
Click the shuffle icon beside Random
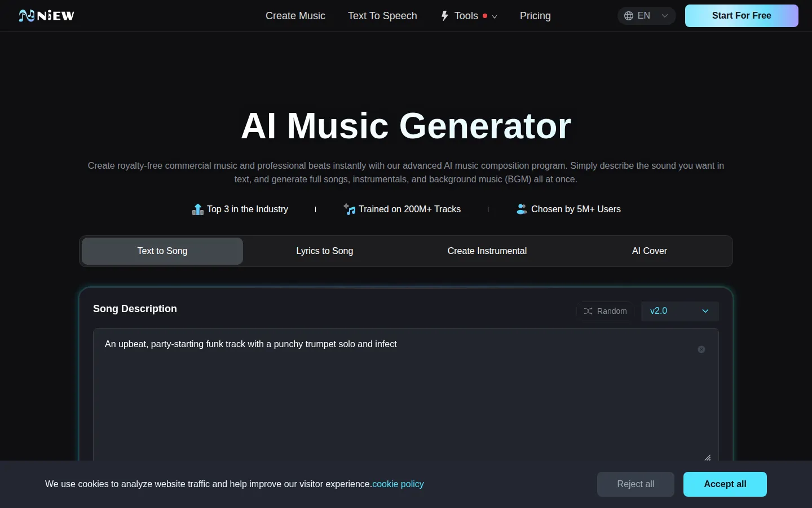(588, 311)
